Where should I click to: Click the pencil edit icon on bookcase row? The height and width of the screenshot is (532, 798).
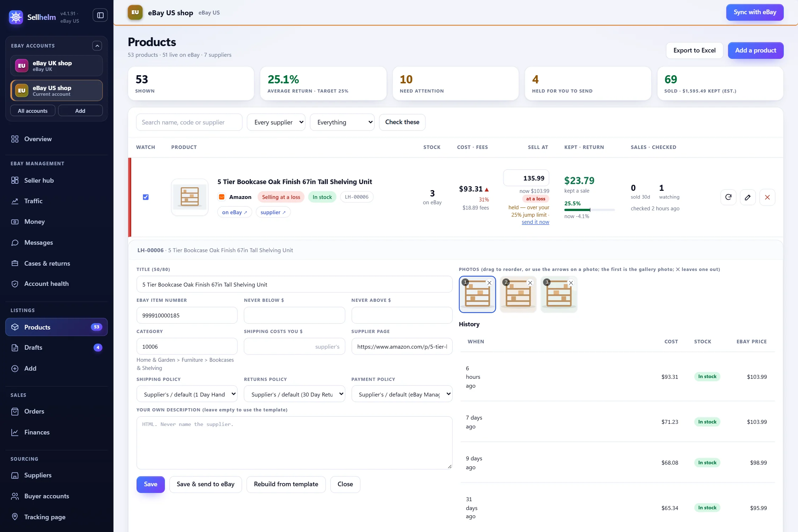748,197
